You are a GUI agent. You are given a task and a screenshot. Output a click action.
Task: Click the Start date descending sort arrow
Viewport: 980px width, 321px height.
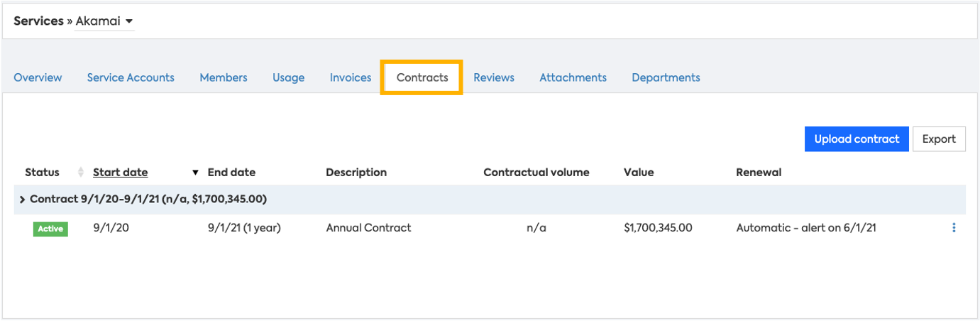(x=195, y=173)
